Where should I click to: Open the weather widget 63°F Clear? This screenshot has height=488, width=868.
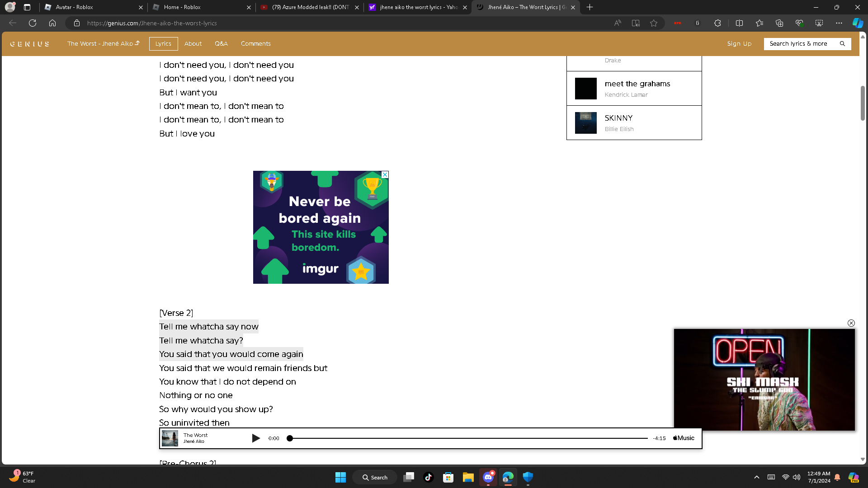coord(23,477)
